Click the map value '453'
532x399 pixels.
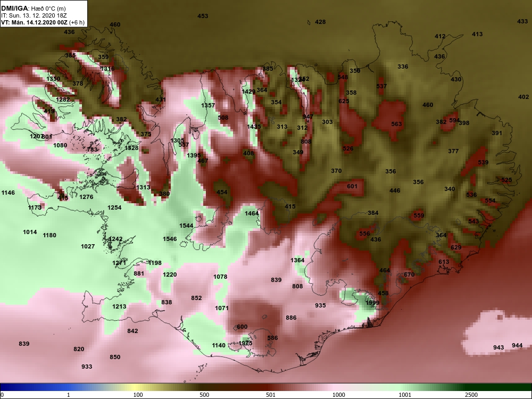(203, 16)
